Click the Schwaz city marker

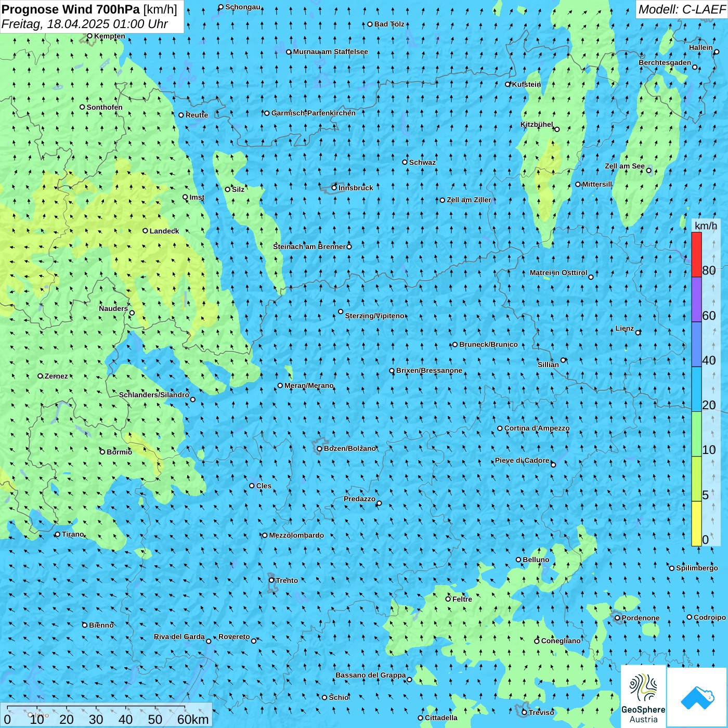click(x=405, y=162)
